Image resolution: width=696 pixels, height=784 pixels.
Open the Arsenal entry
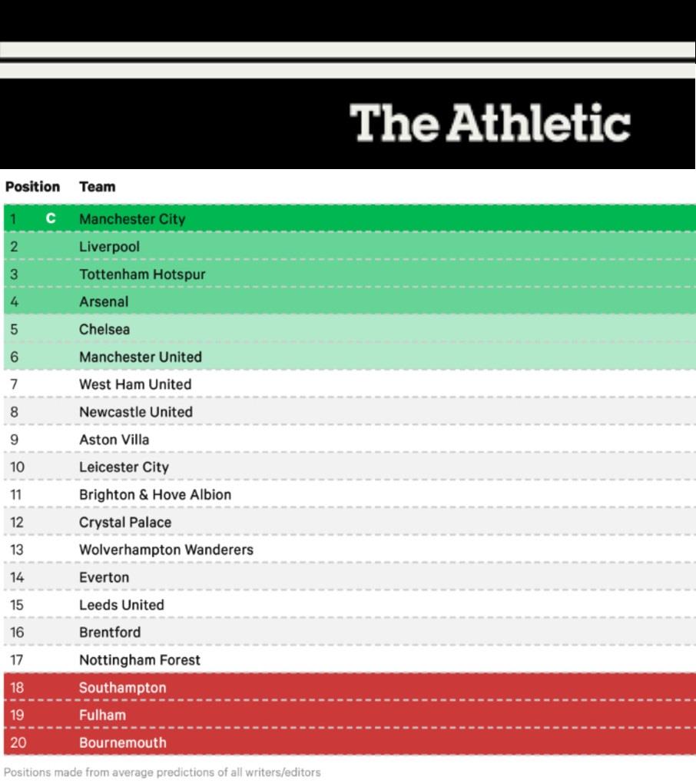tap(104, 302)
